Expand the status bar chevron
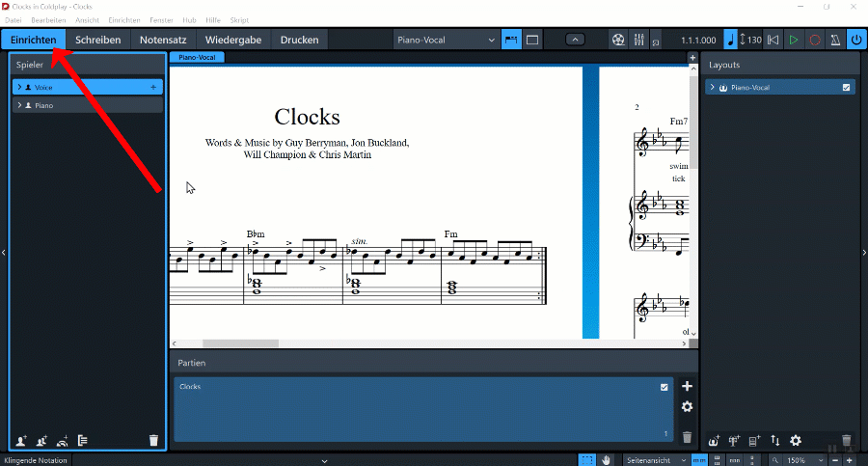The width and height of the screenshot is (868, 466). coord(324,461)
